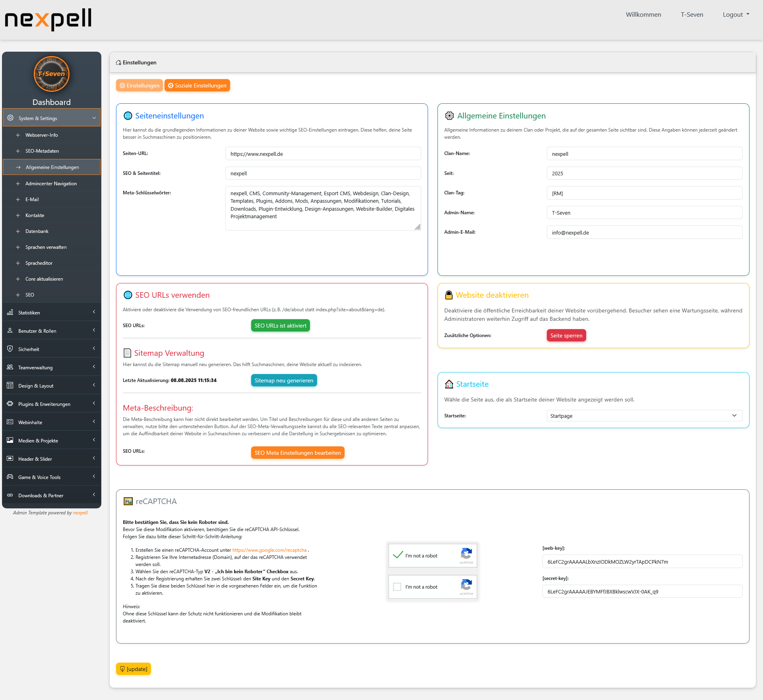Open Design & Layout via its sidebar icon
Image resolution: width=763 pixels, height=700 pixels.
click(x=10, y=385)
